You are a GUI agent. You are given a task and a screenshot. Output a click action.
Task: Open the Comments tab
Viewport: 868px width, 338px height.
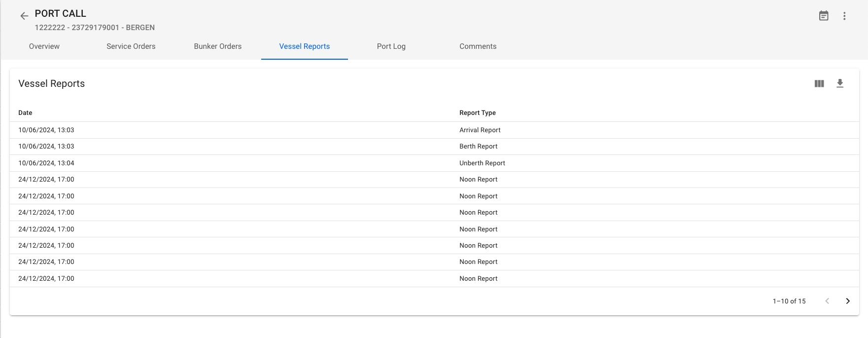coord(478,46)
